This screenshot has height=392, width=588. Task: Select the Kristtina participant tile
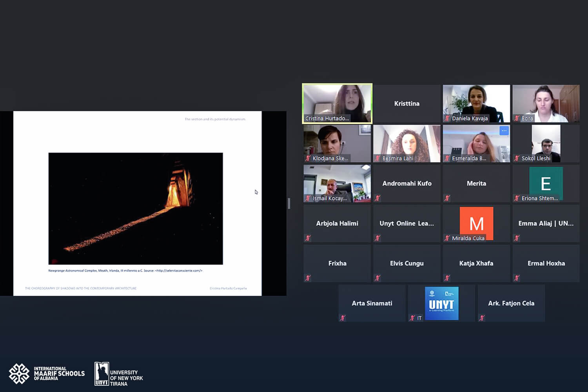[x=407, y=103]
